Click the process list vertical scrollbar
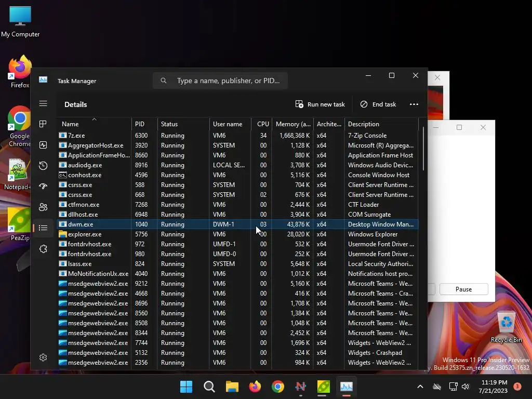This screenshot has height=399, width=532. [x=423, y=149]
